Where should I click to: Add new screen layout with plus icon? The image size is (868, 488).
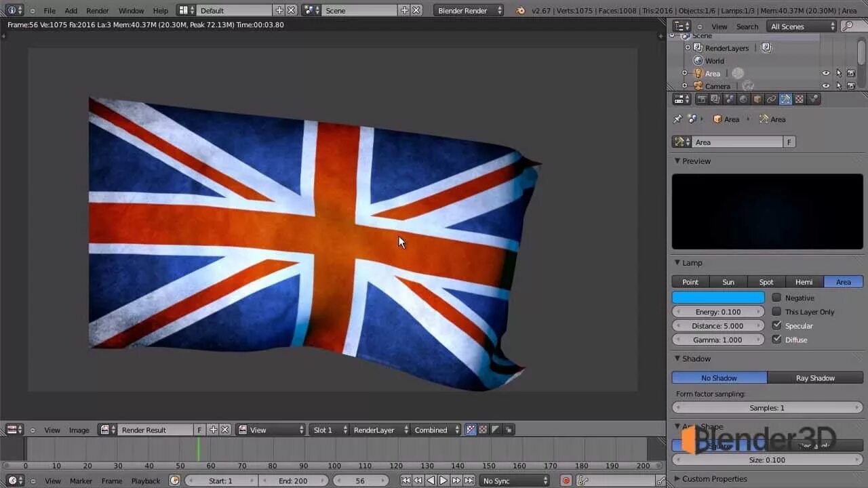[x=279, y=10]
